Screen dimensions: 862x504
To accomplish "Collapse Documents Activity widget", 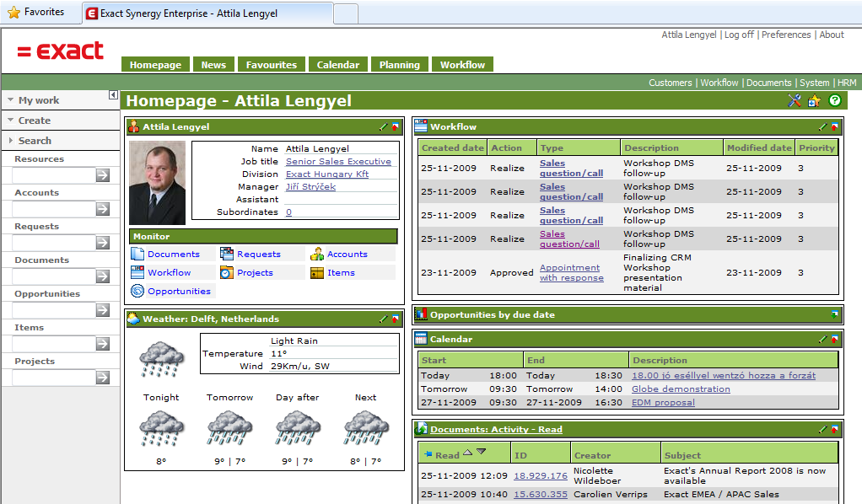I will (x=834, y=429).
